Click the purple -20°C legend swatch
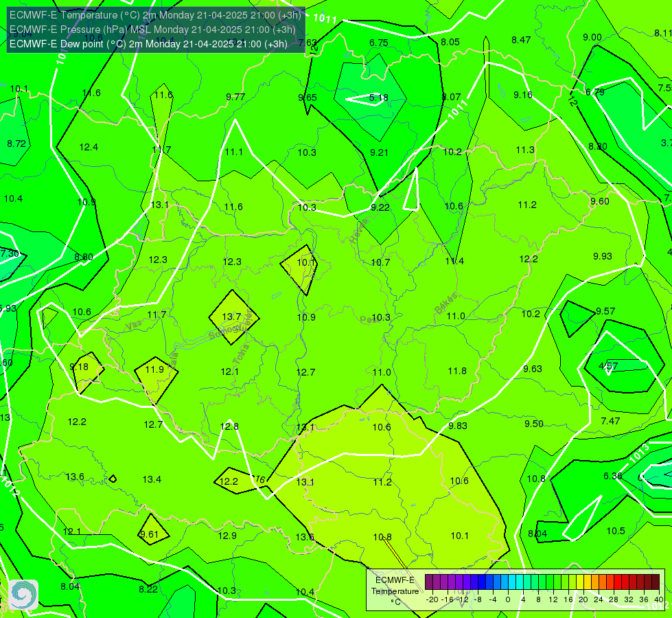 point(429,582)
